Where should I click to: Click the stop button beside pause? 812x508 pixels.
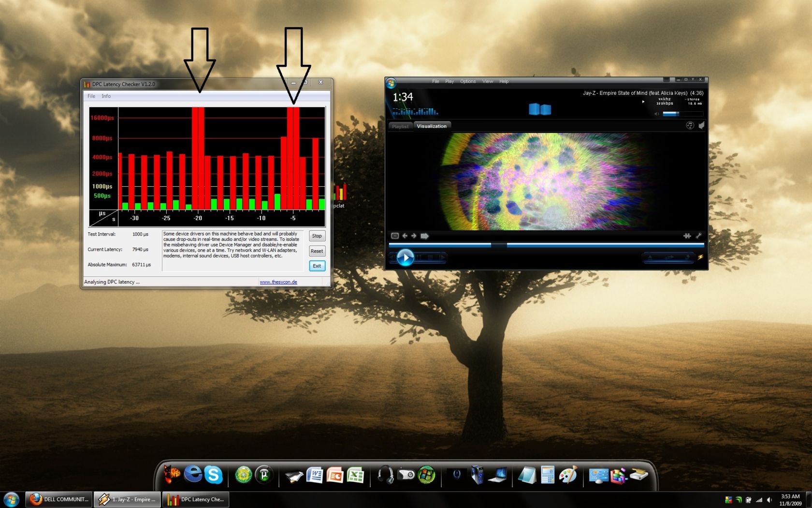[x=430, y=257]
